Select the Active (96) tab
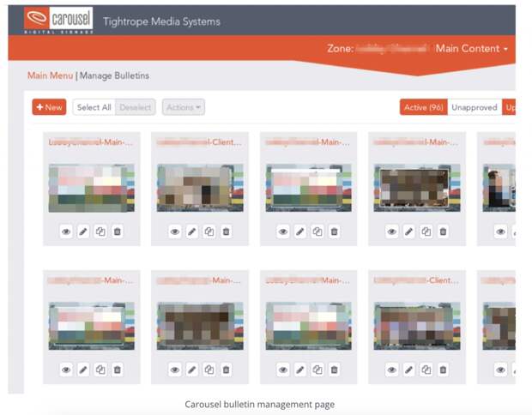Screen dimensions: 532x415 423,107
